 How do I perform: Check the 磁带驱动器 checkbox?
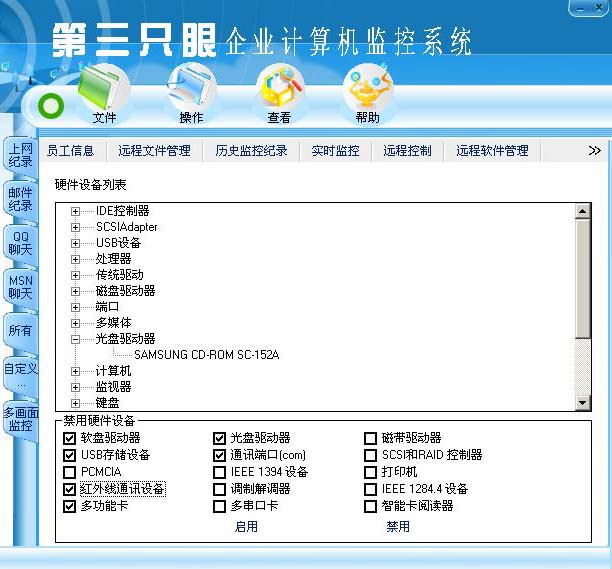coord(370,438)
